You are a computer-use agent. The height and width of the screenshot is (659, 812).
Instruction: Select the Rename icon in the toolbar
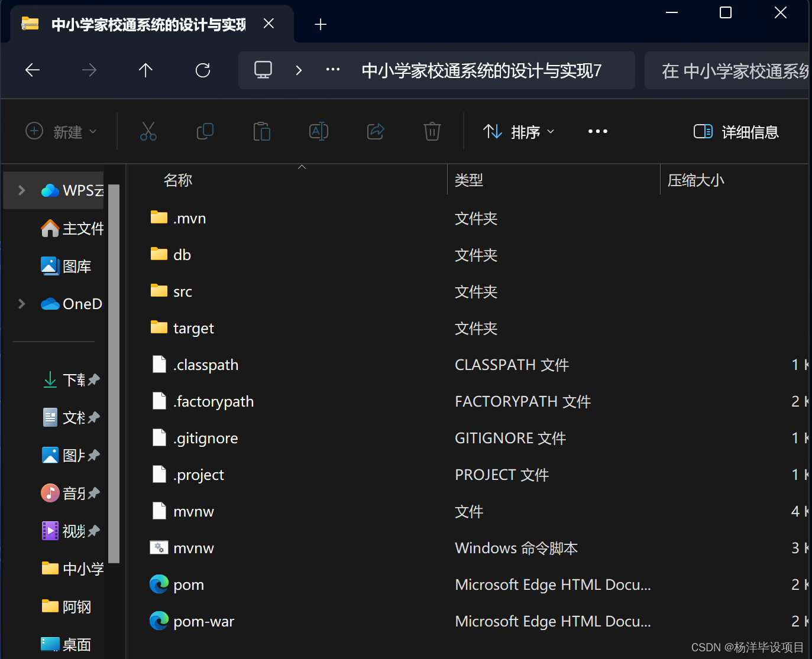tap(319, 131)
